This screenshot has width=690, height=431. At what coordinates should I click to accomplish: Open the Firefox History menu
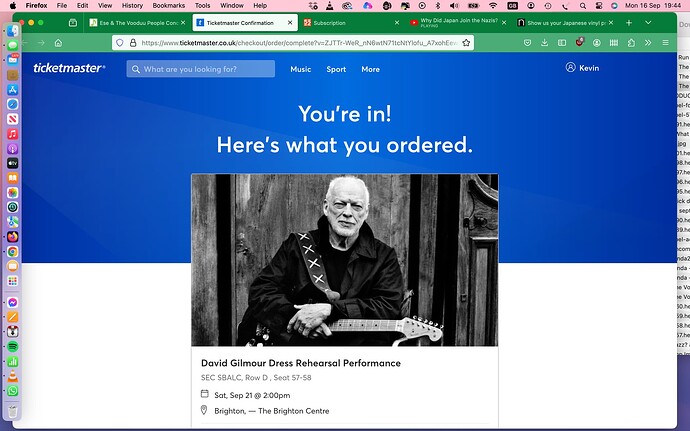click(x=132, y=6)
